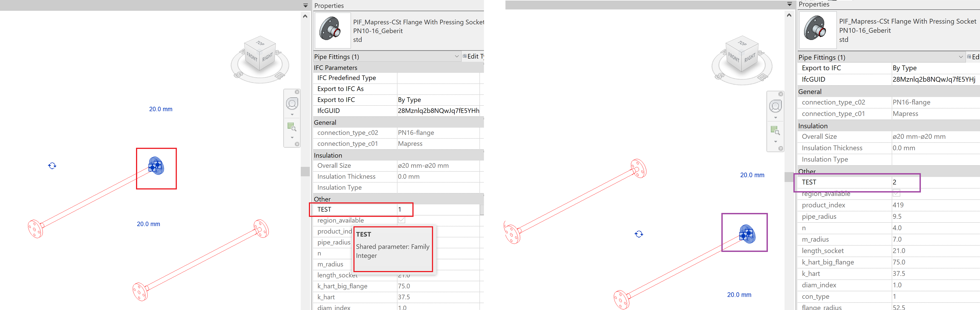The height and width of the screenshot is (310, 980).
Task: Click the filter icon atop the right Properties panel
Action: [789, 4]
